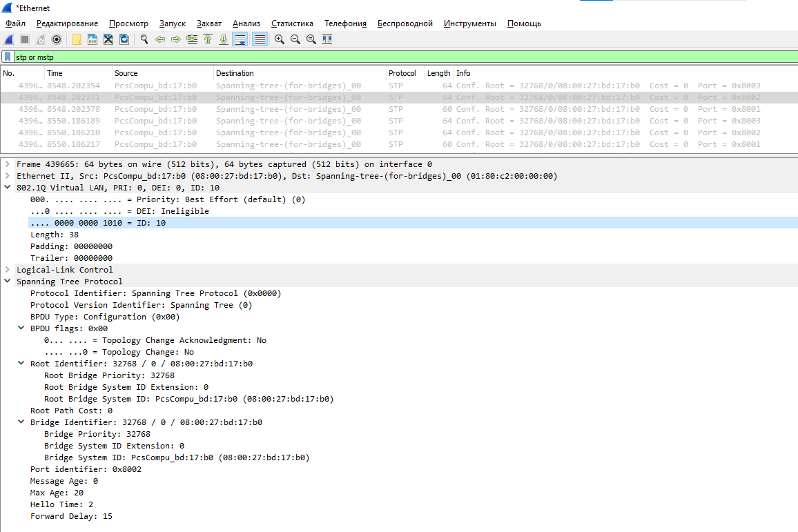Click the find packet magnifier icon
This screenshot has height=532, width=798.
(x=144, y=39)
